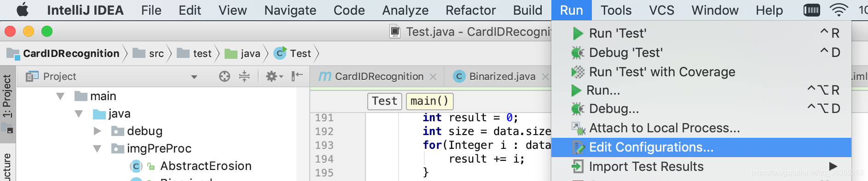Viewport: 868px width, 181px height.
Task: Open the Edit menu
Action: [x=190, y=10]
